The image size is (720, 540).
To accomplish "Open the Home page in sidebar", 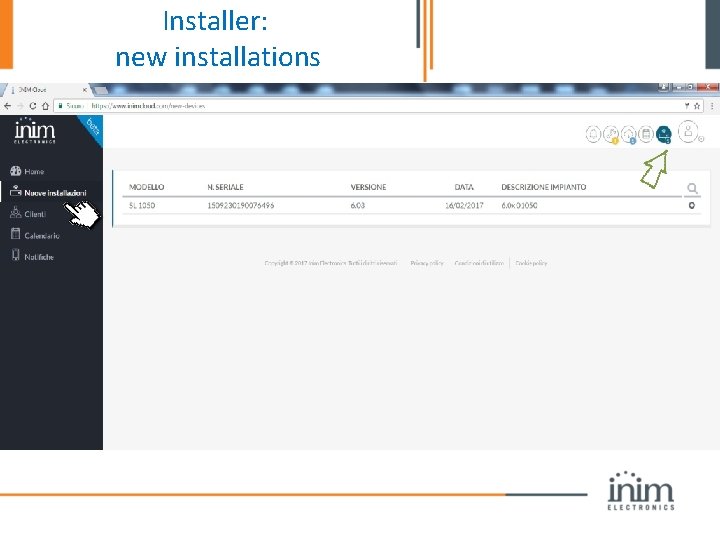I will click(34, 171).
